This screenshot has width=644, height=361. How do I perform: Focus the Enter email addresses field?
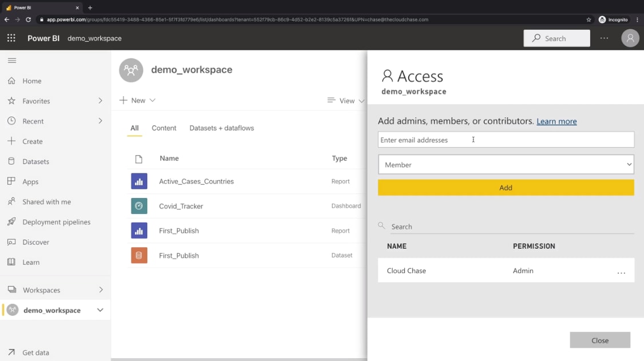pos(506,140)
